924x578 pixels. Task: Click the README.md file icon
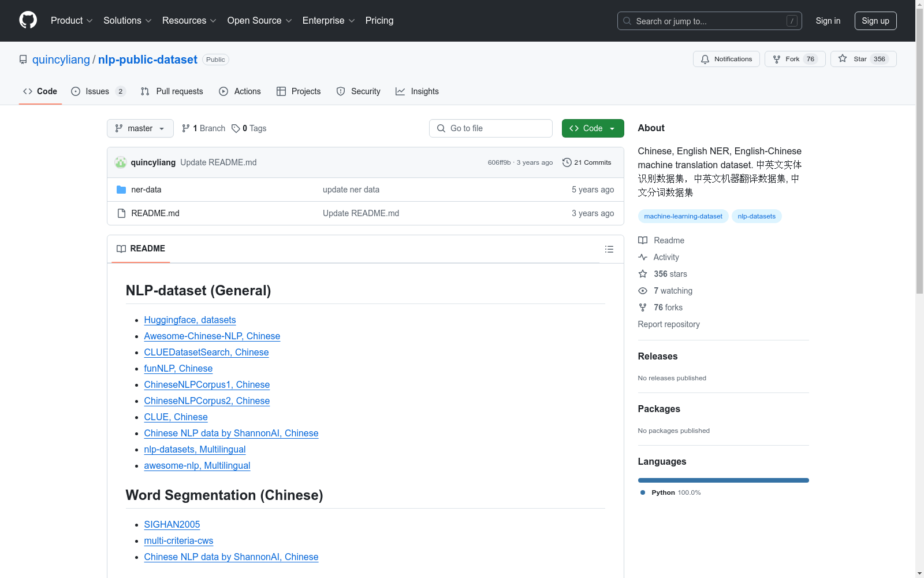pyautogui.click(x=121, y=213)
